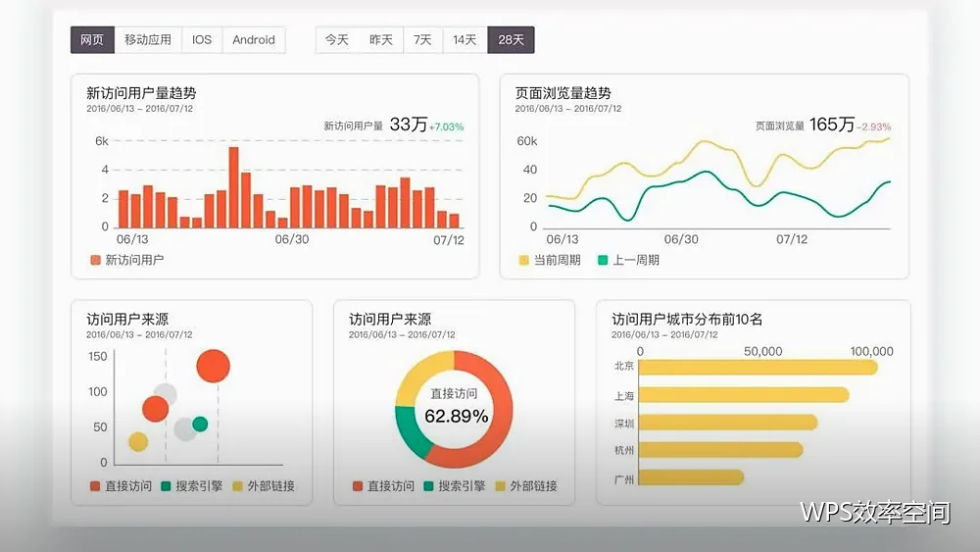Click the tallest orange bar in 新访问用户量趋势
This screenshot has height=552, width=980.
pyautogui.click(x=234, y=187)
